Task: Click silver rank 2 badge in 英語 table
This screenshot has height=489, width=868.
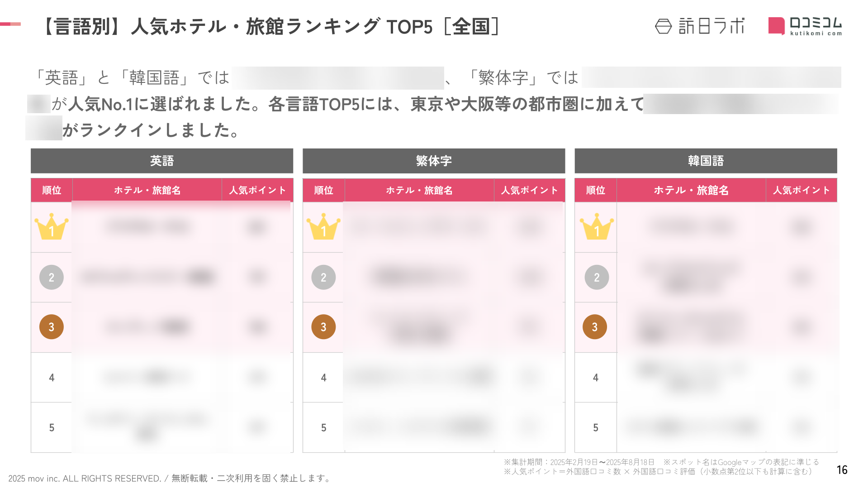Action: [x=52, y=277]
